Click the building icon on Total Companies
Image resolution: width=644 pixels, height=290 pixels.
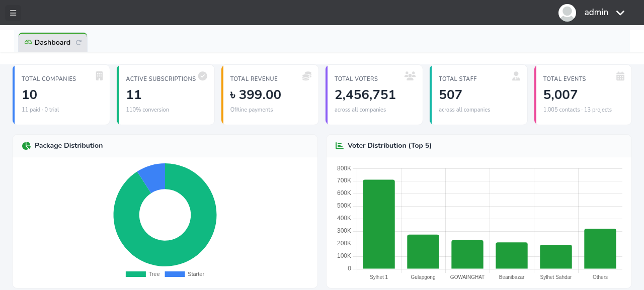pos(99,76)
